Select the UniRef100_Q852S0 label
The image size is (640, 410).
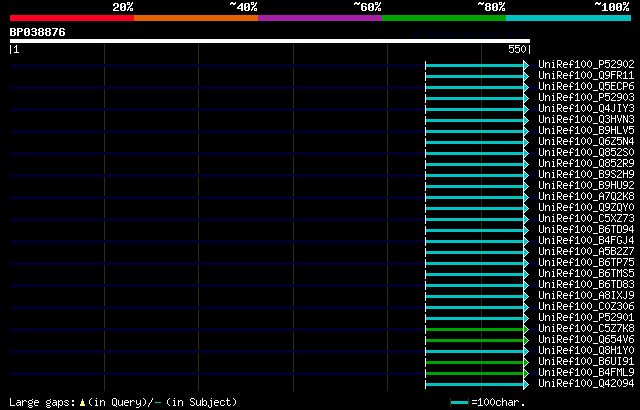pos(586,152)
